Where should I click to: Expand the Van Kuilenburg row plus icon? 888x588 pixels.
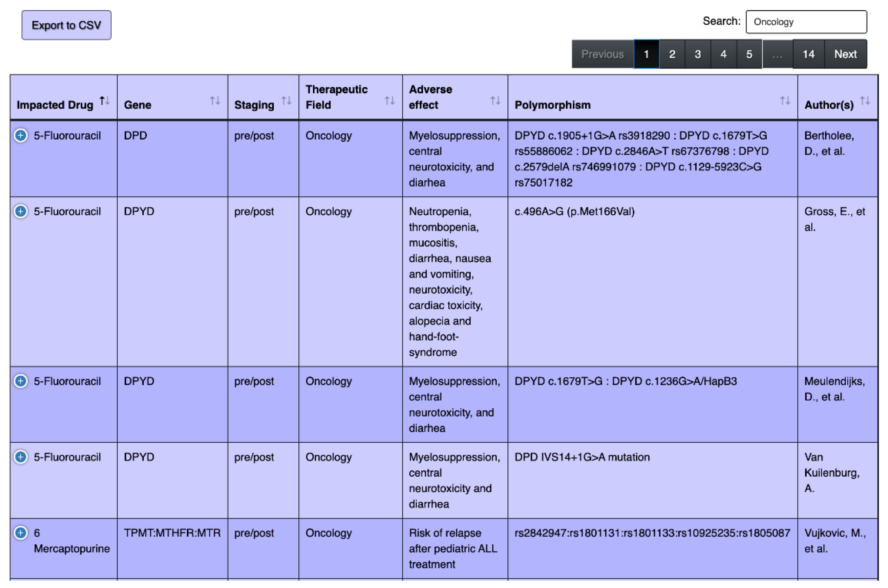[x=21, y=457]
